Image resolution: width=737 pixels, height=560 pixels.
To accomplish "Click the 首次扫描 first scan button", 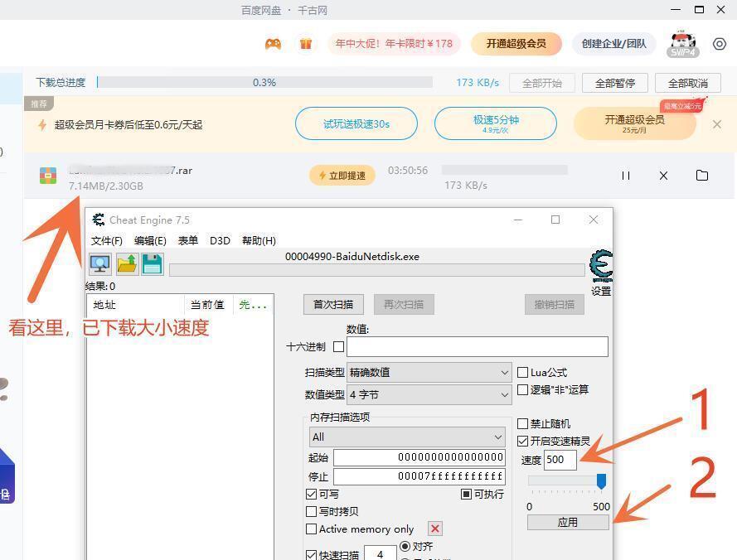I will tap(332, 304).
